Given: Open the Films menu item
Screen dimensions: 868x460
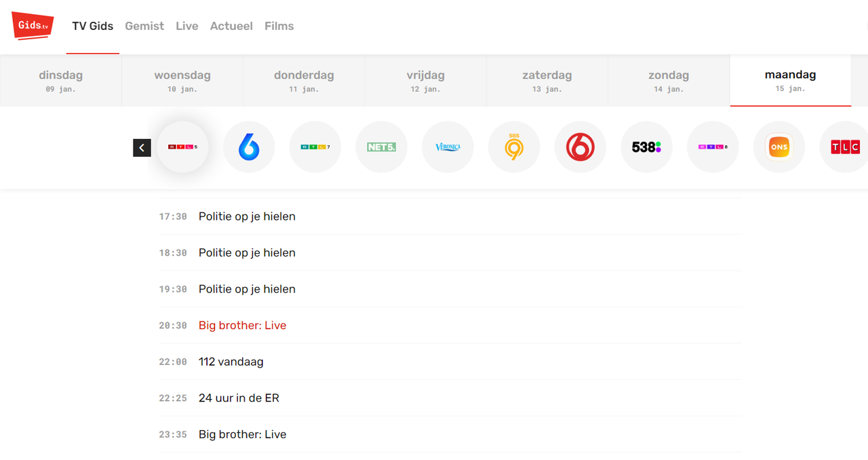Looking at the screenshot, I should pyautogui.click(x=279, y=26).
